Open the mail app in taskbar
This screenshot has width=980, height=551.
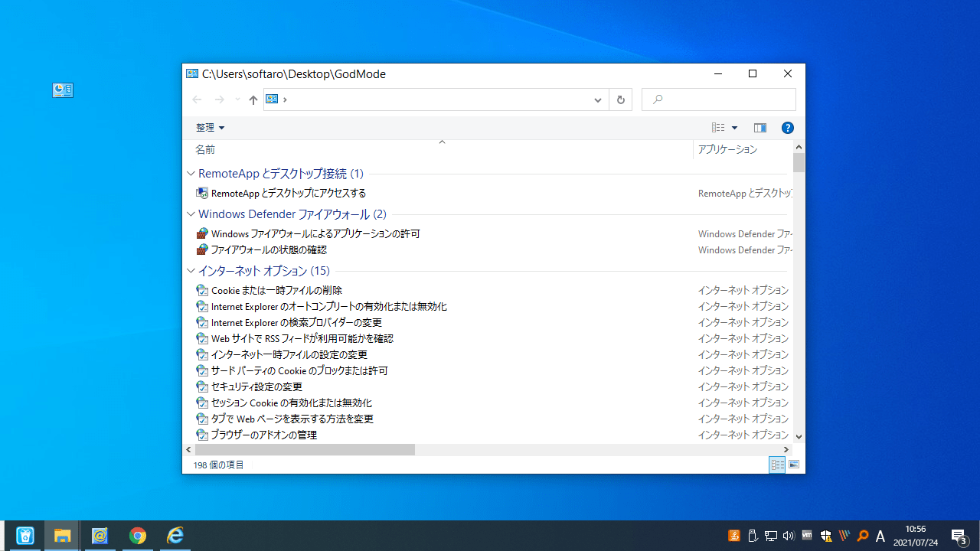tap(100, 536)
